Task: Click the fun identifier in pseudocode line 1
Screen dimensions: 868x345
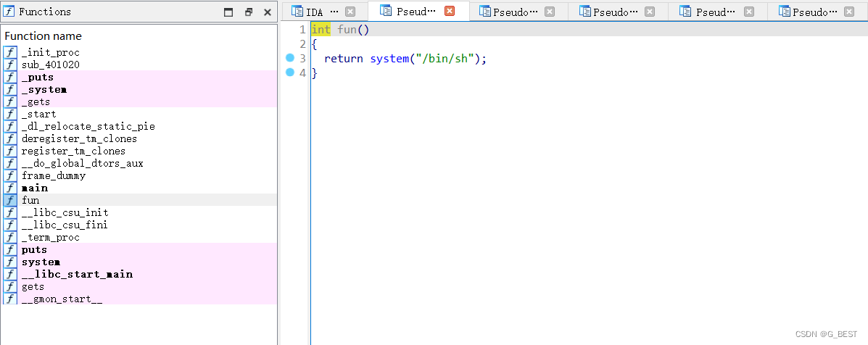Action: point(347,30)
